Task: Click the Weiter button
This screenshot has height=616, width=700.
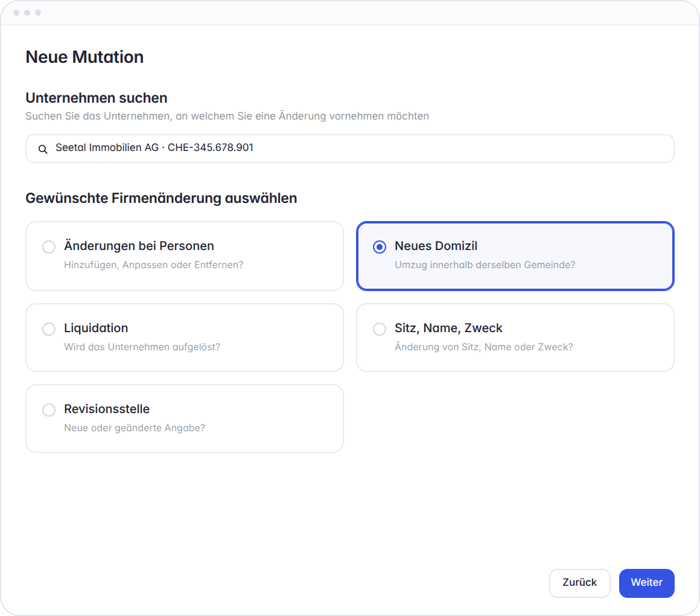Action: click(646, 583)
